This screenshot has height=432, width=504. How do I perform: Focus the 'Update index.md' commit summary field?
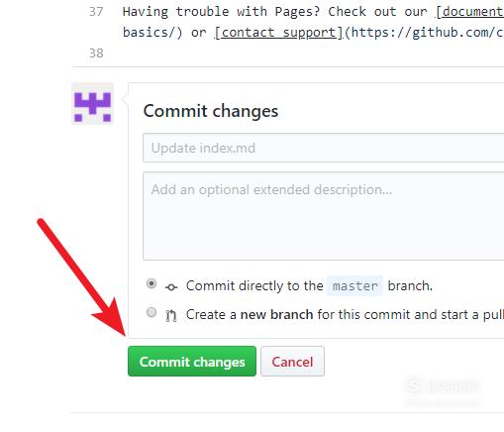[x=323, y=148]
